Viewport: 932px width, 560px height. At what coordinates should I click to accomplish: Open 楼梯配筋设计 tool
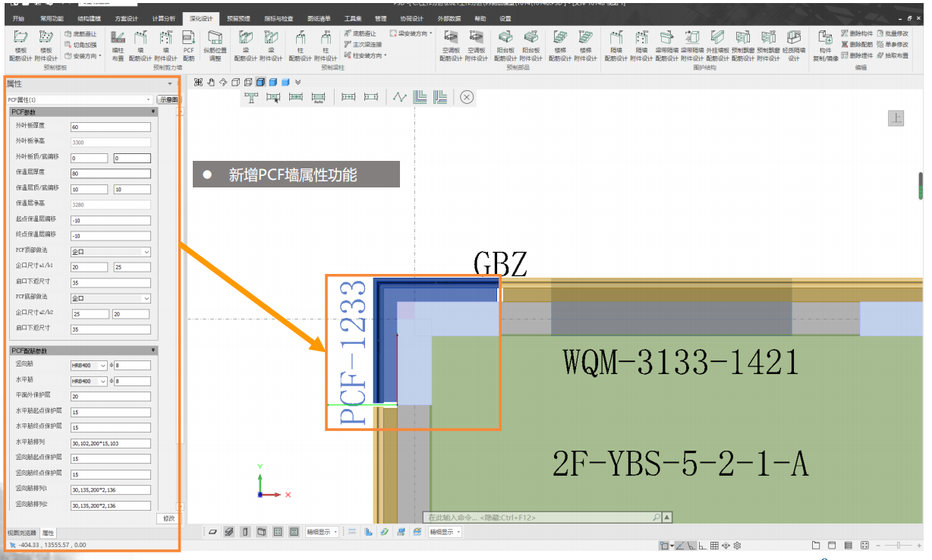click(x=561, y=46)
